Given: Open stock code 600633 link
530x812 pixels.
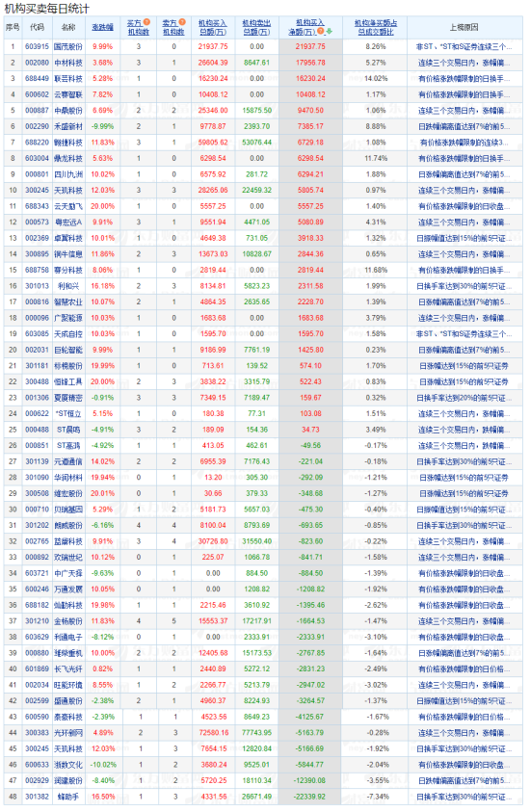Looking at the screenshot, I should point(37,765).
